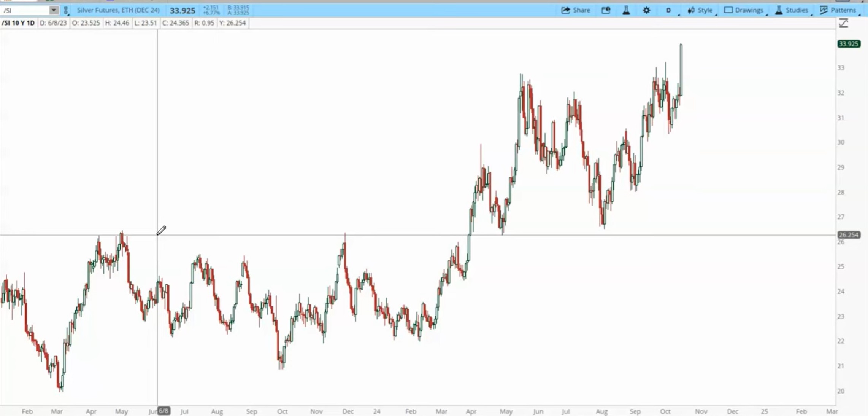Viewport: 868px width, 416px height.
Task: Click the Style paintbrush icon
Action: click(692, 10)
